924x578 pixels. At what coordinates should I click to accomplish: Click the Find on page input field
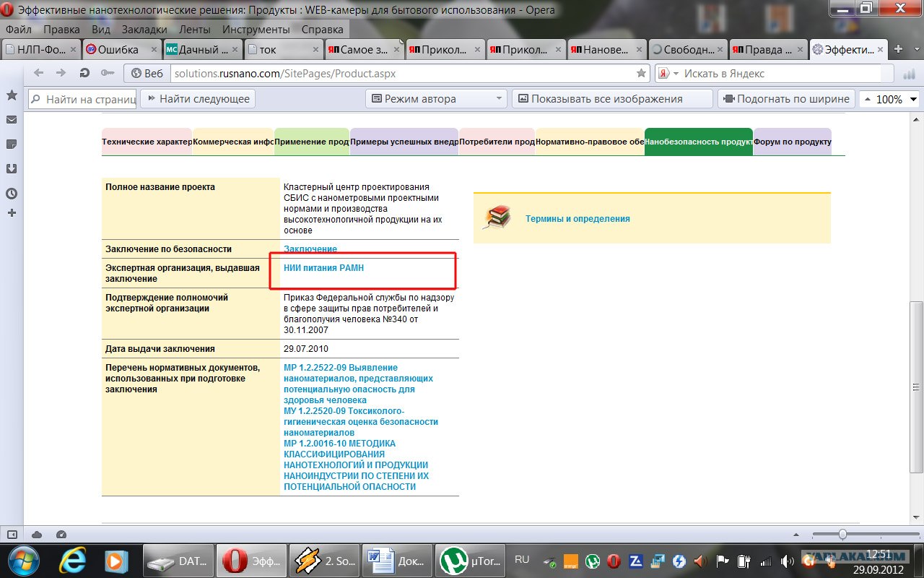click(90, 99)
